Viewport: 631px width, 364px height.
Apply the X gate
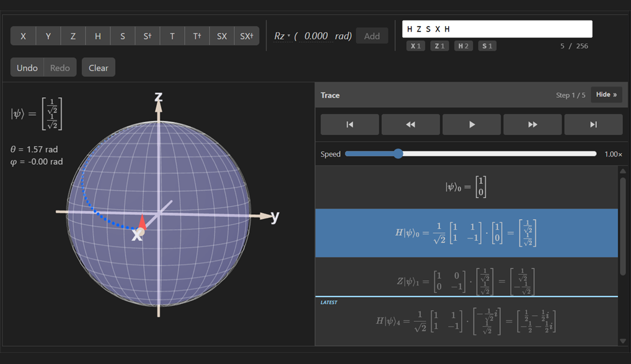(x=23, y=36)
